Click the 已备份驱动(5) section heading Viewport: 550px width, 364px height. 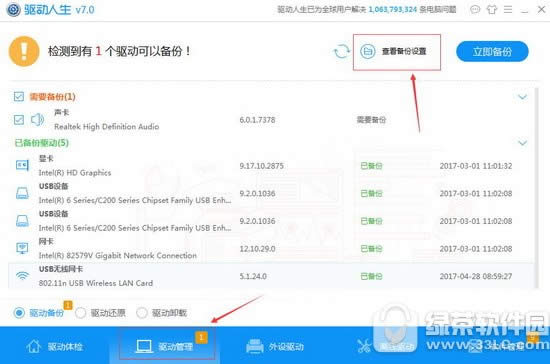pos(42,143)
